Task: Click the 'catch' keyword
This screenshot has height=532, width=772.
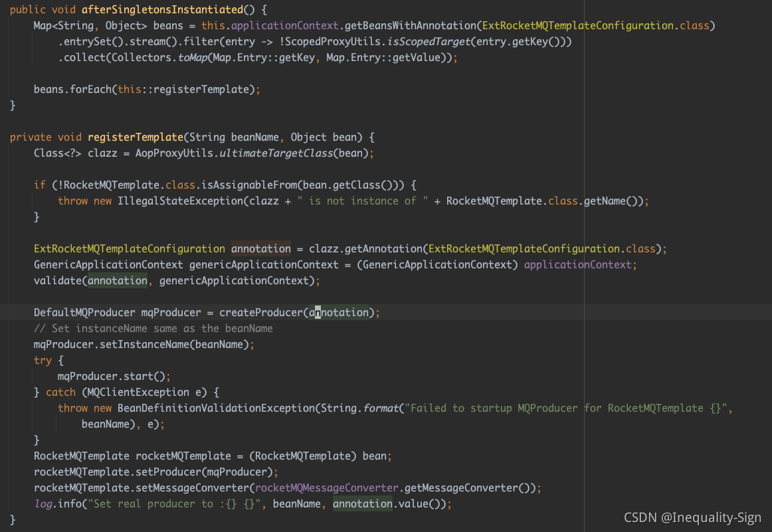Action: click(60, 393)
